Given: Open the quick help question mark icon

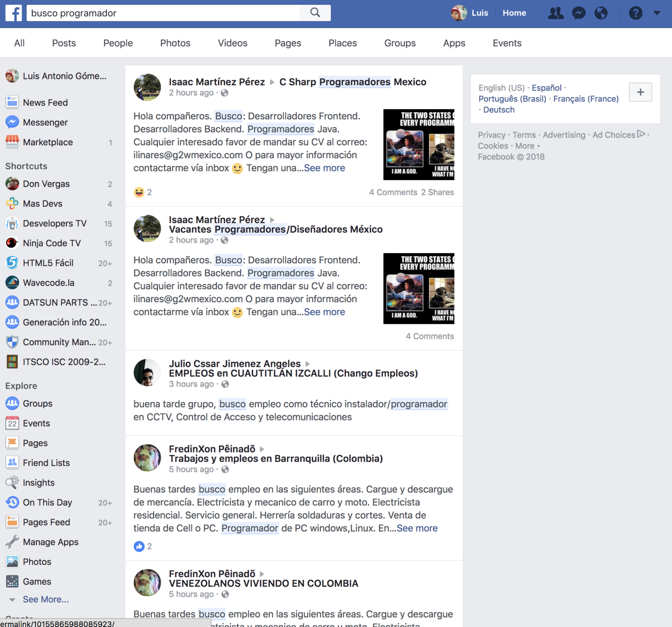Looking at the screenshot, I should [635, 13].
